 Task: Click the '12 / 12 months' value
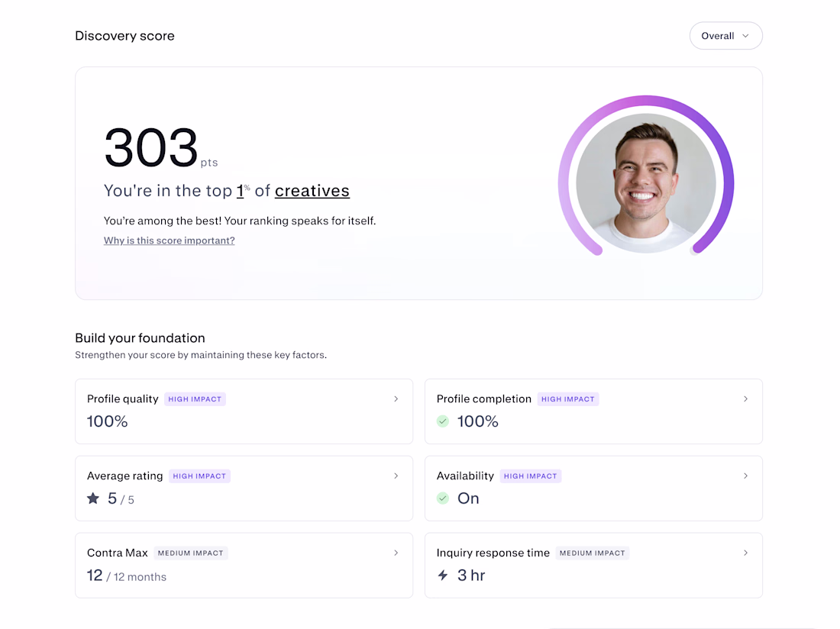[127, 576]
